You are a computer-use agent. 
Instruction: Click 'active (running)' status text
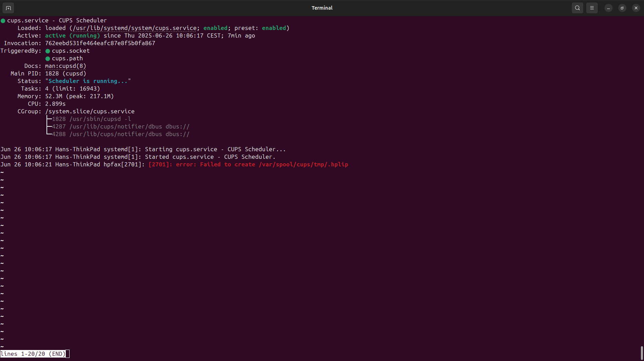(73, 35)
